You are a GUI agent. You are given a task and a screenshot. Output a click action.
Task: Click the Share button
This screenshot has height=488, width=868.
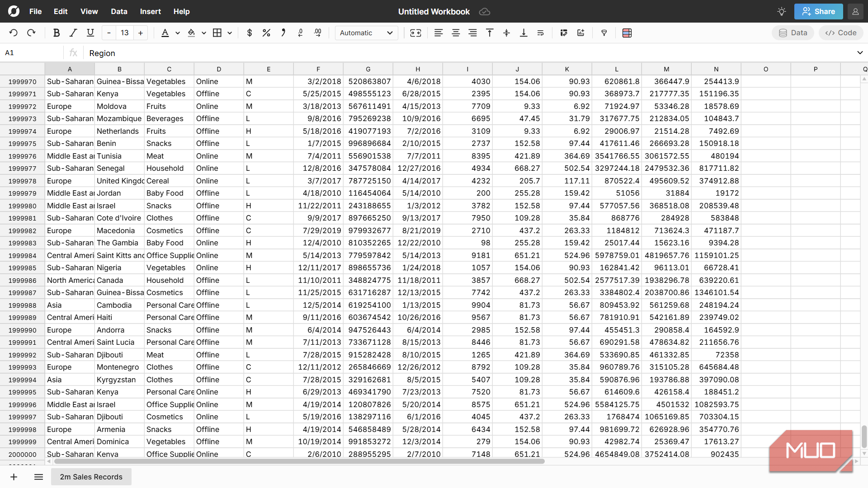[818, 11]
